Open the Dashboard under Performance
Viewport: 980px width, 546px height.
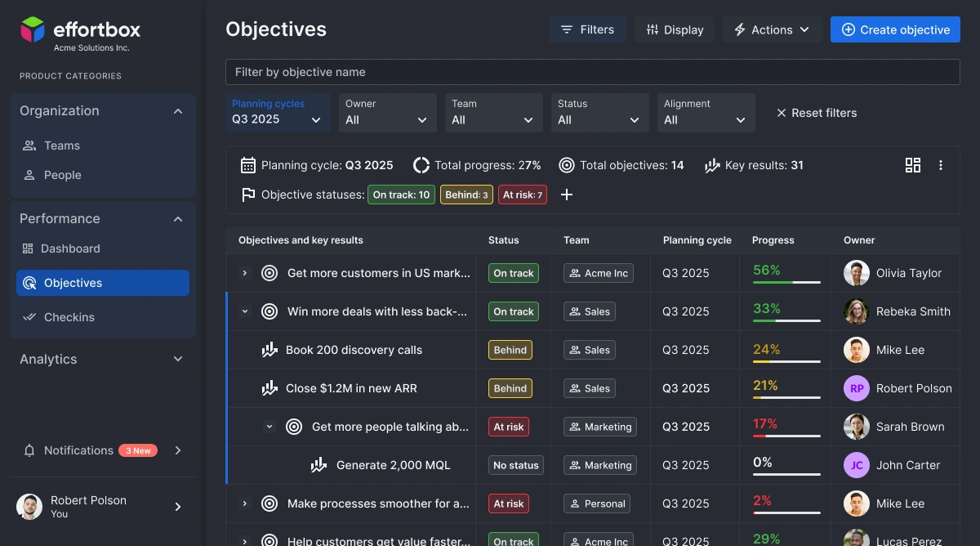[x=70, y=248]
